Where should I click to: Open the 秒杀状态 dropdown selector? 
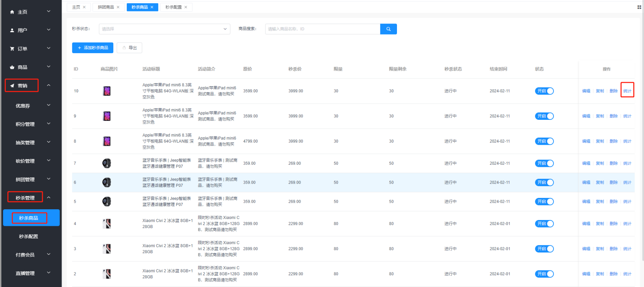164,29
